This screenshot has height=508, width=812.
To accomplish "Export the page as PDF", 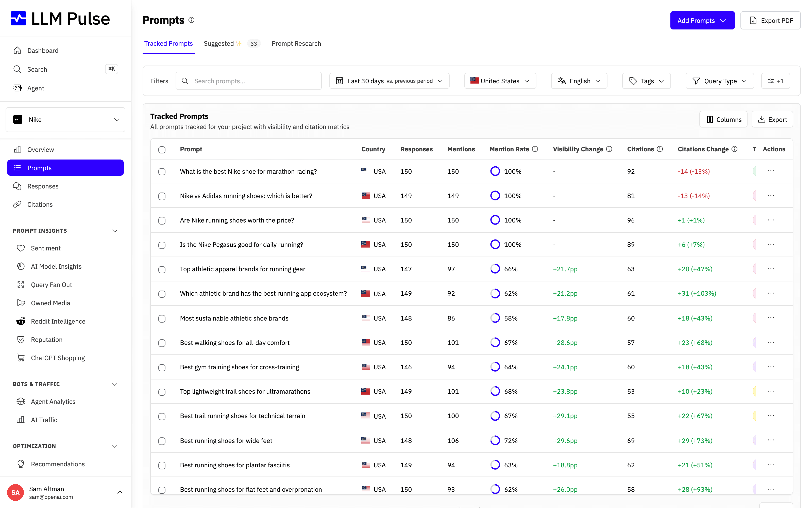I will 770,21.
